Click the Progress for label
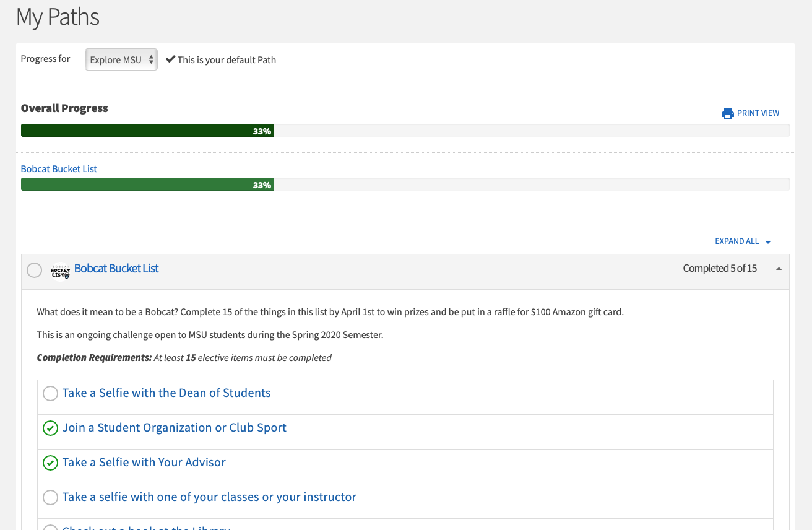The height and width of the screenshot is (530, 812). pos(46,59)
